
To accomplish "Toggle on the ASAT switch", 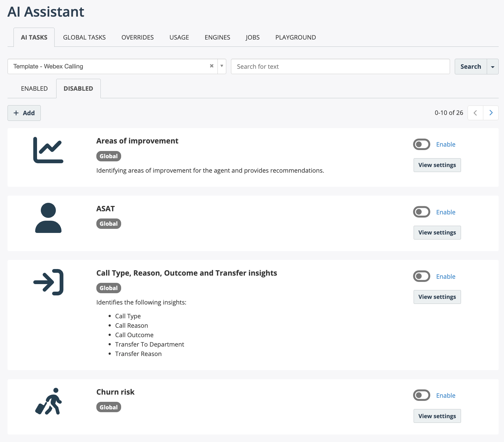I will pos(421,212).
